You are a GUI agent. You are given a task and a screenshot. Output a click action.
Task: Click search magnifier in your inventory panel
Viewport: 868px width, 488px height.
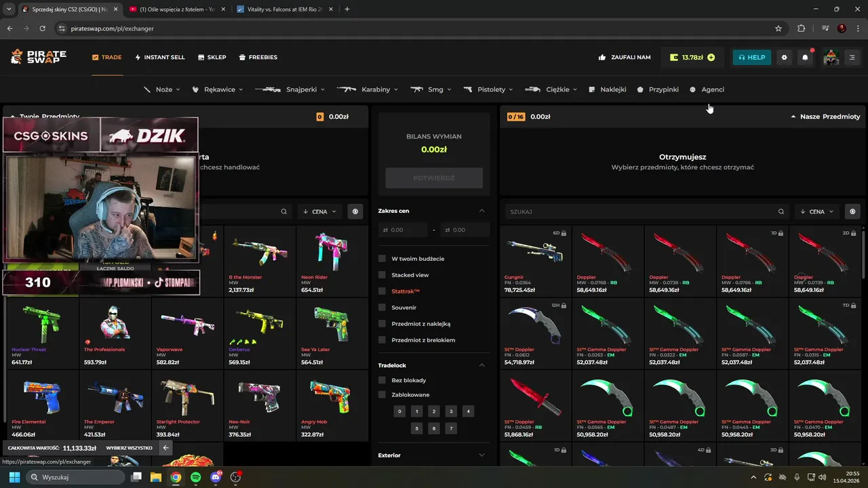[284, 211]
